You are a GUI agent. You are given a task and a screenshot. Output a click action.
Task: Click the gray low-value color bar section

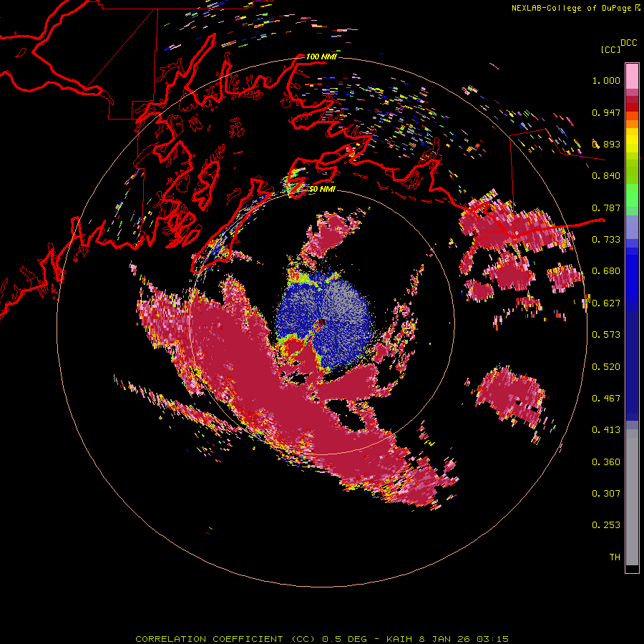pyautogui.click(x=632, y=497)
